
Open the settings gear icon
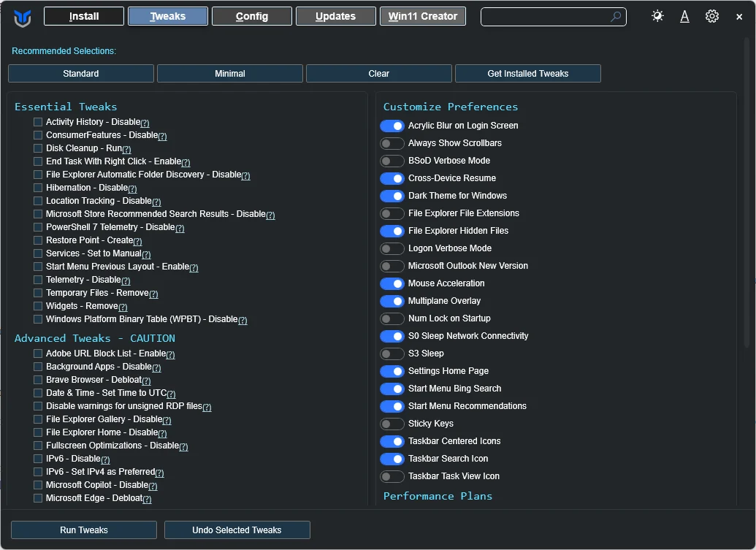coord(711,16)
